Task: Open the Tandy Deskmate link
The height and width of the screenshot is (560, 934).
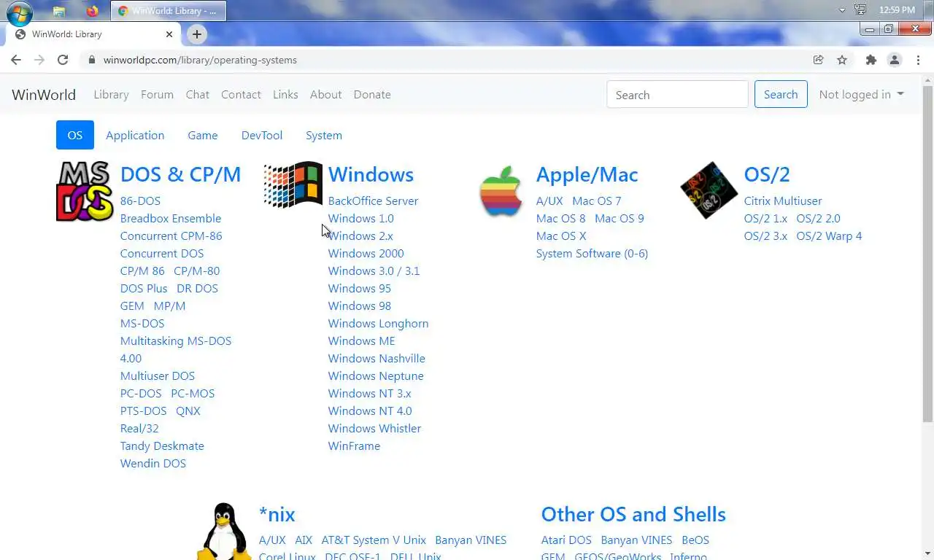Action: [162, 446]
